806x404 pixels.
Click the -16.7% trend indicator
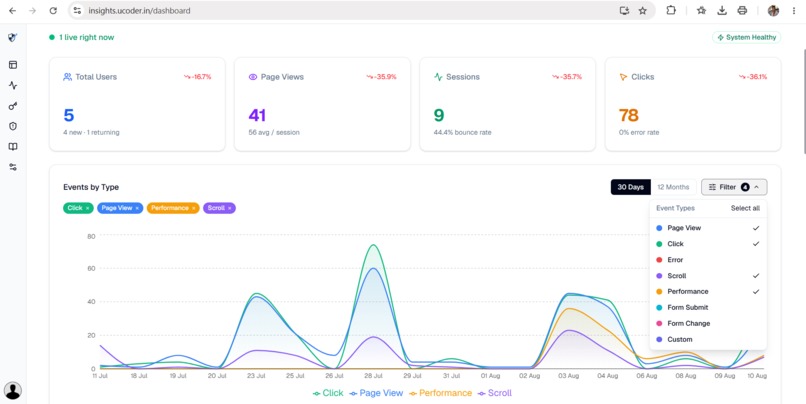[198, 77]
